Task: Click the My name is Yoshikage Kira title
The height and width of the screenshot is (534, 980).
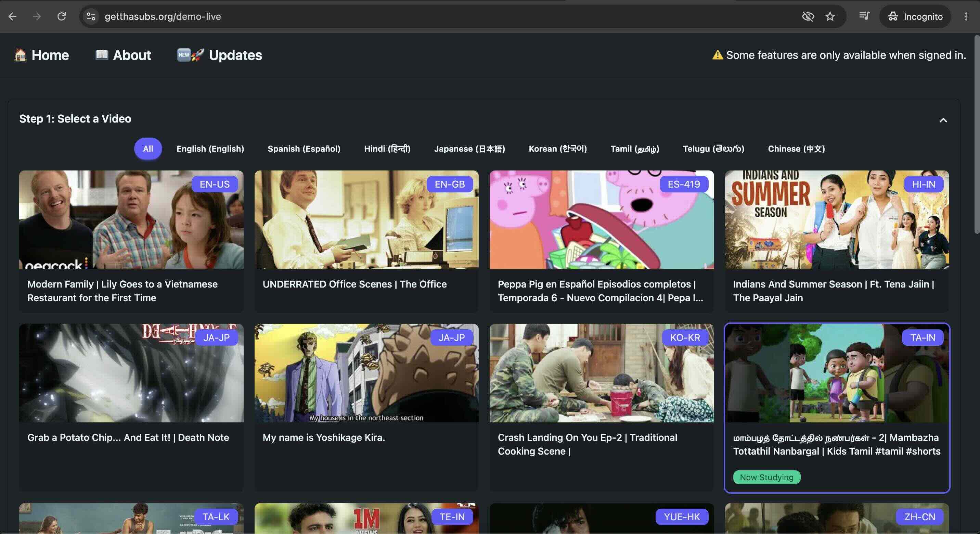Action: (x=324, y=438)
